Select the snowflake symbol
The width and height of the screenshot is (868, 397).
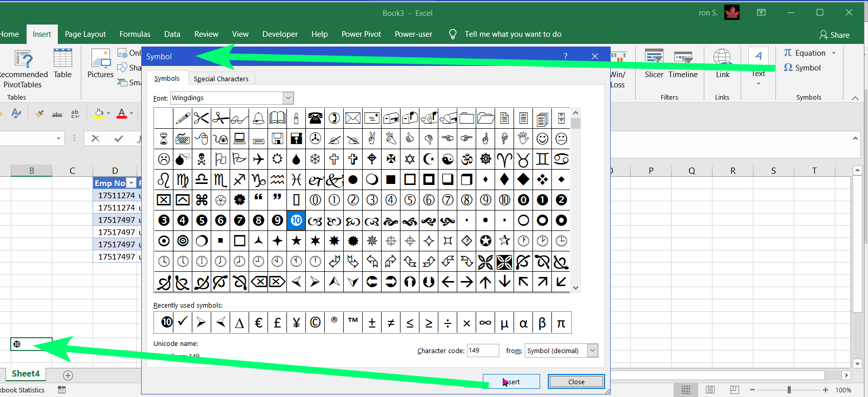click(x=315, y=159)
